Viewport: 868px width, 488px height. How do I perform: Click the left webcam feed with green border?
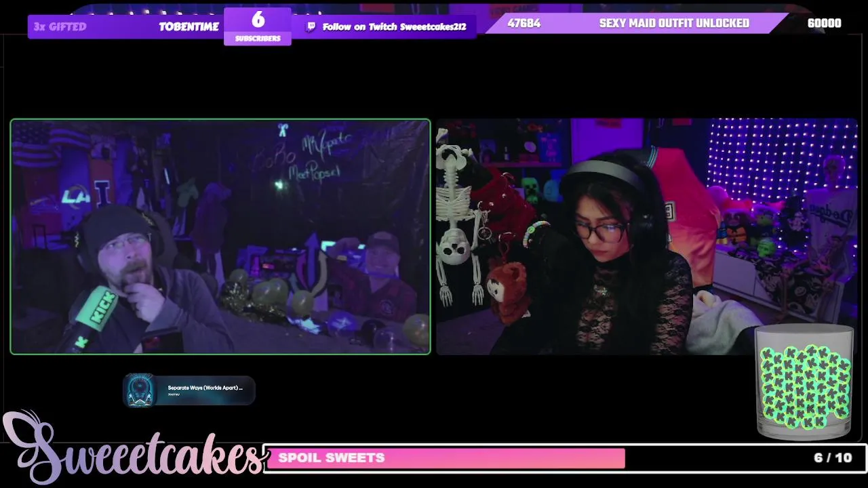[x=220, y=237]
